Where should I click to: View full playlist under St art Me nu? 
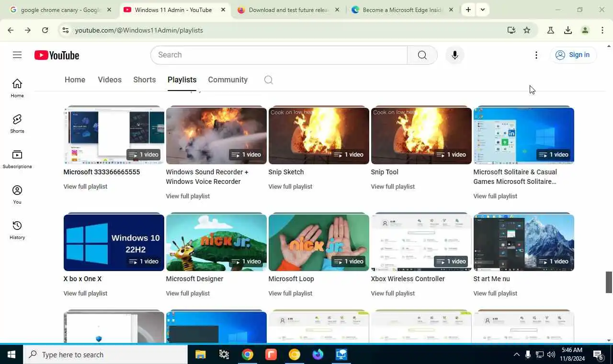pos(495,293)
